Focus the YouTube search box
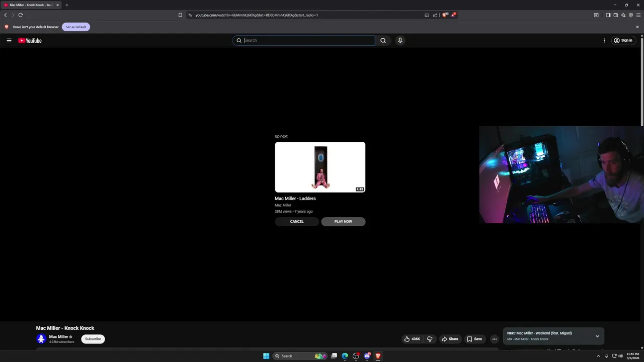 pos(303,40)
